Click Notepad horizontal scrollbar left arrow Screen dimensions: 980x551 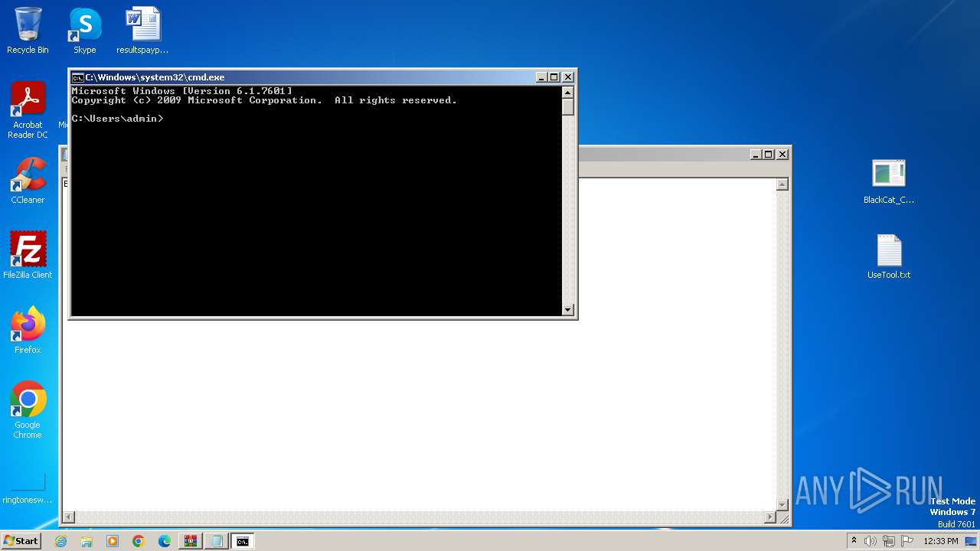[68, 517]
